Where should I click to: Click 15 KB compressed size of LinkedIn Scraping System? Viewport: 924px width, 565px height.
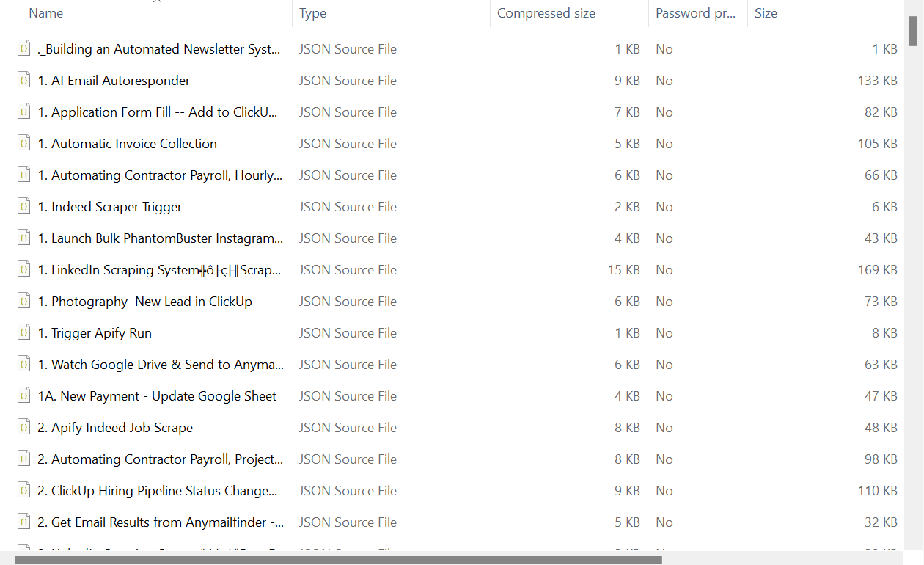(623, 270)
